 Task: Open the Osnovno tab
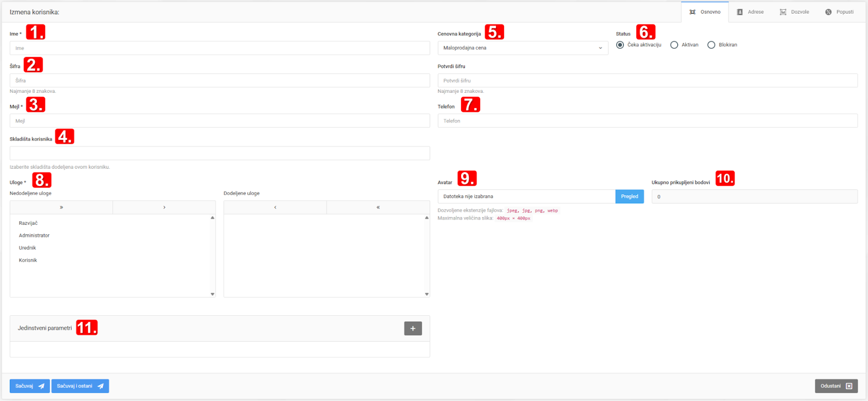pyautogui.click(x=705, y=12)
